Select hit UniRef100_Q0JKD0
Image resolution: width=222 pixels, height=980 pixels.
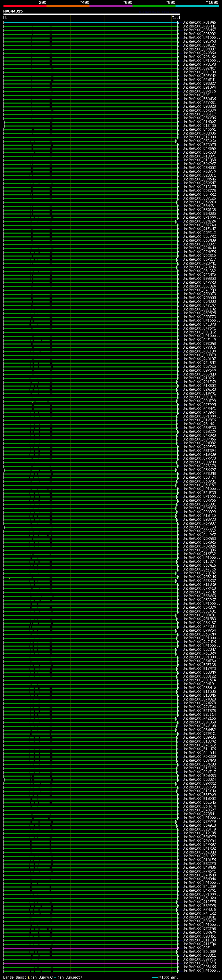tap(199, 72)
